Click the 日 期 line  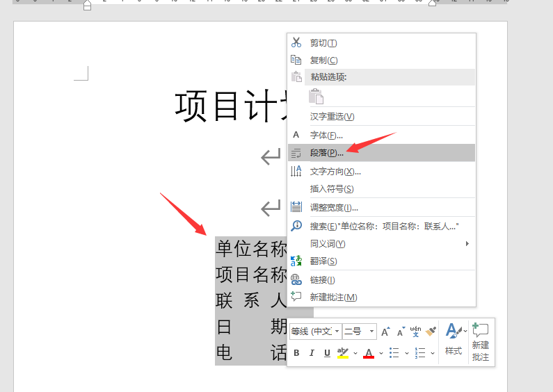pyautogui.click(x=252, y=327)
